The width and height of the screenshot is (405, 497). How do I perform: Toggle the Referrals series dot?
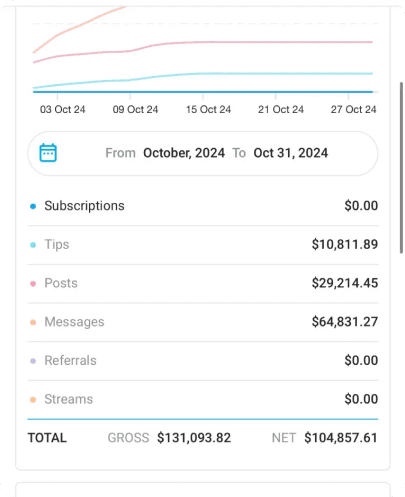[33, 361]
